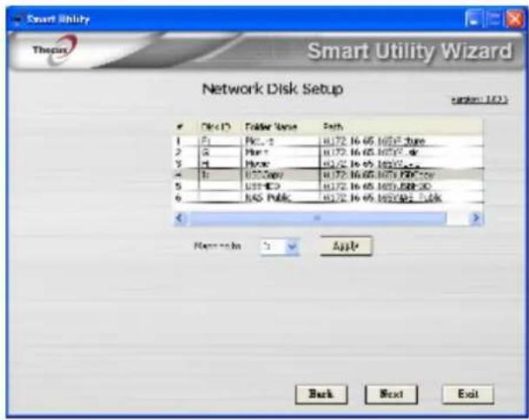Viewport: 529px width, 420px height.
Task: Go back with the Back button
Action: point(321,394)
